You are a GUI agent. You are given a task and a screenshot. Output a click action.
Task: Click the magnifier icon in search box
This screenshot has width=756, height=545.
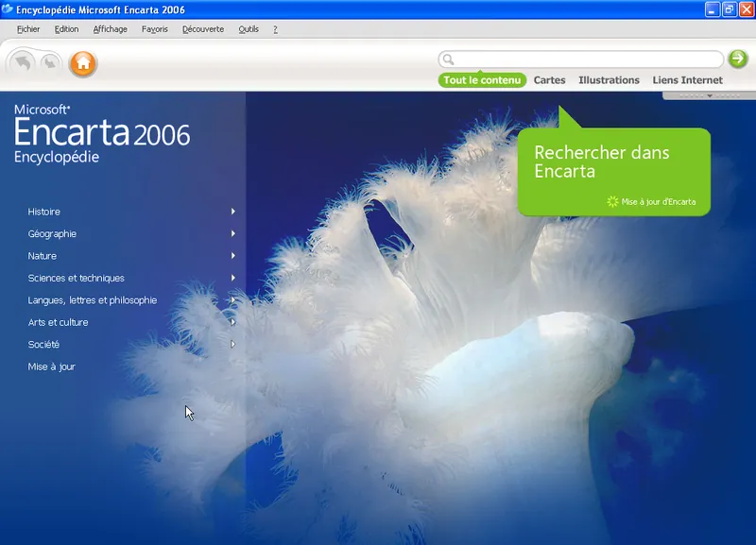click(448, 60)
